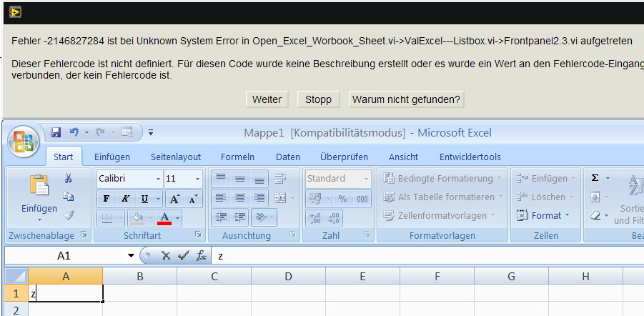The width and height of the screenshot is (644, 316).
Task: Open the Entwicklertools tab
Action: click(x=470, y=157)
